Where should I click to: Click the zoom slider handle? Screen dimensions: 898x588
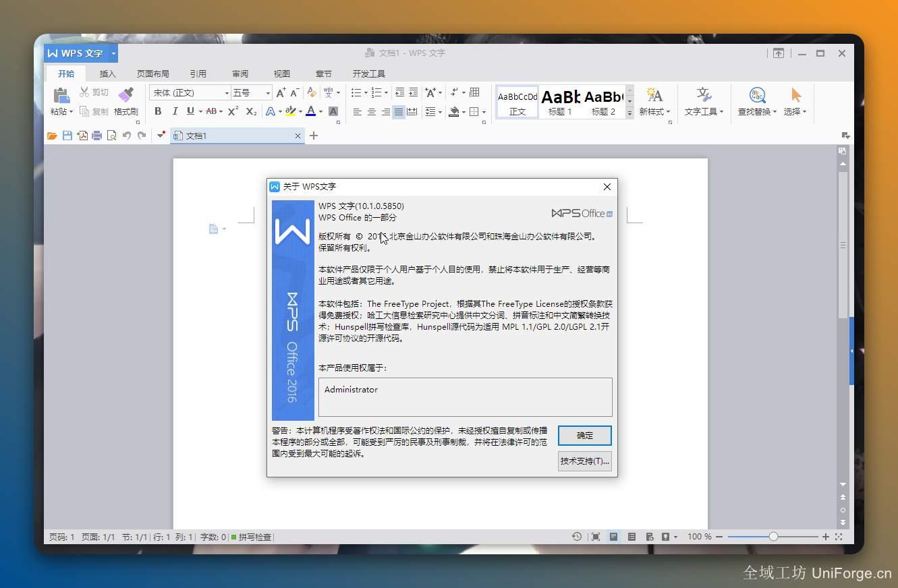pos(773,537)
